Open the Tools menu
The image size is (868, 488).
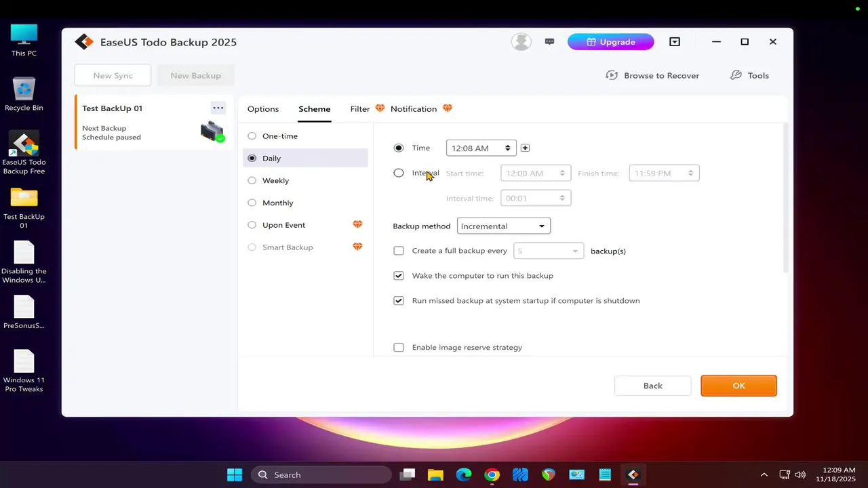coord(749,75)
